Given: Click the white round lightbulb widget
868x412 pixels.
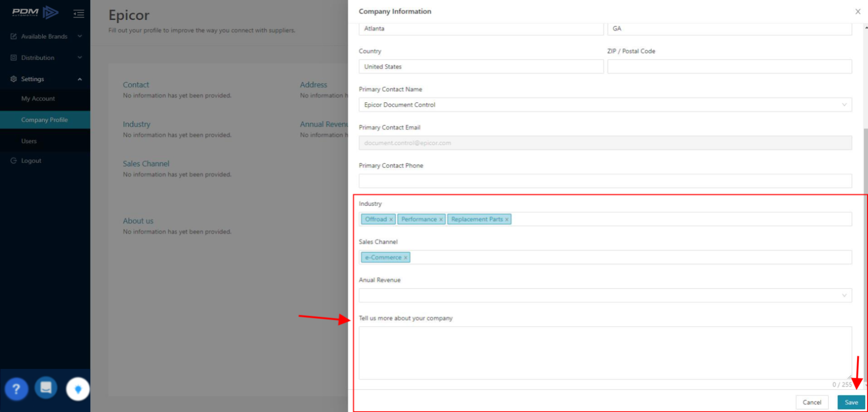Looking at the screenshot, I should click(78, 389).
